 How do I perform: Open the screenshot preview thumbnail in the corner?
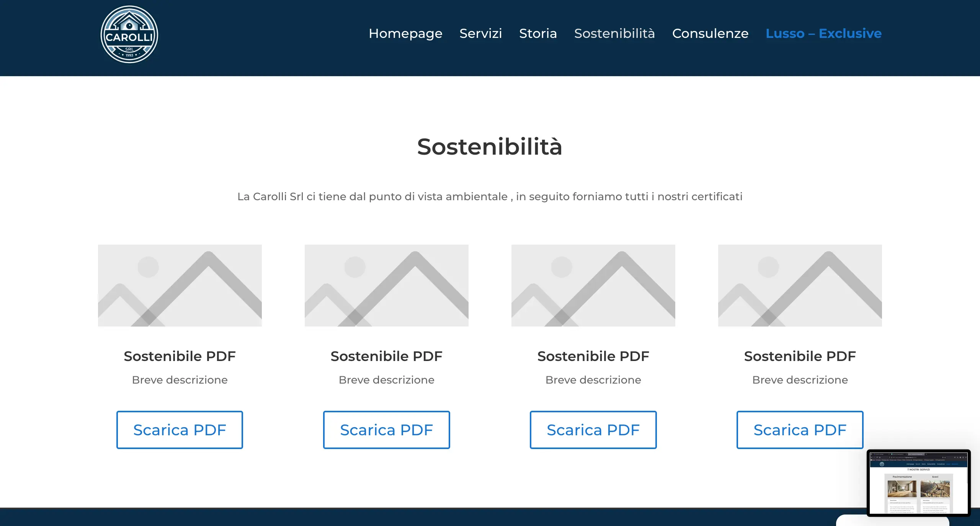(918, 483)
